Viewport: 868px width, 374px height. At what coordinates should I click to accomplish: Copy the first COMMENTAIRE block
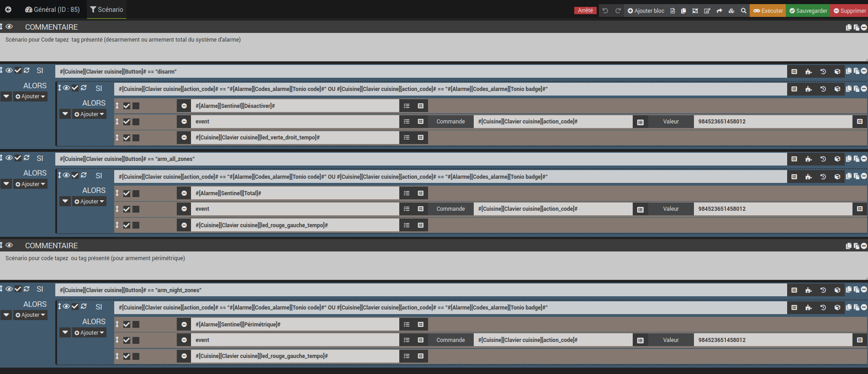pos(849,27)
